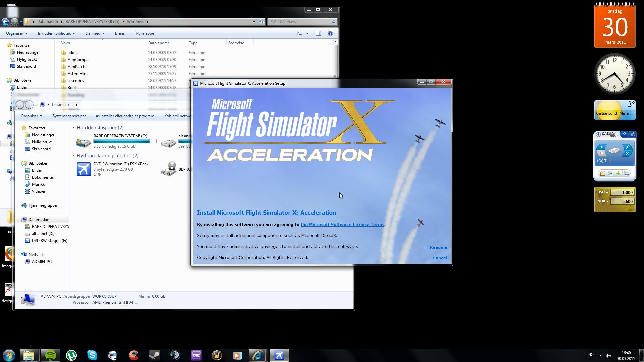Open Organiser menu in the Datamaskin window
This screenshot has width=644, height=362.
(31, 116)
